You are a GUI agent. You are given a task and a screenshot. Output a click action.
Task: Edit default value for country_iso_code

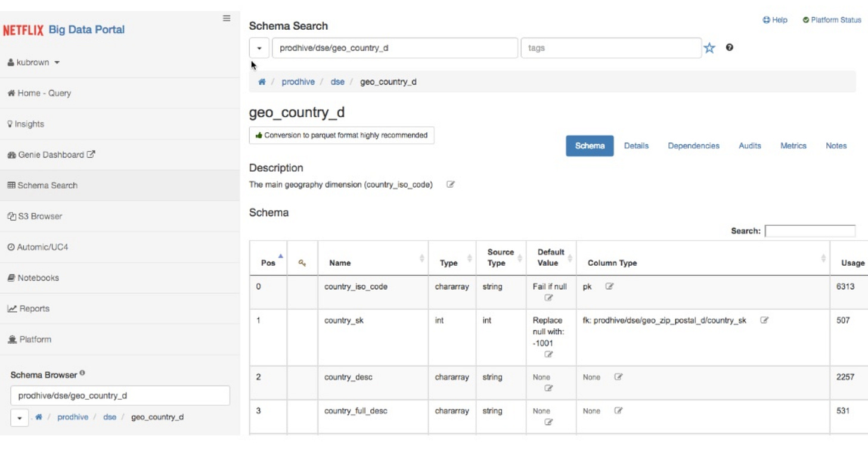[548, 297]
